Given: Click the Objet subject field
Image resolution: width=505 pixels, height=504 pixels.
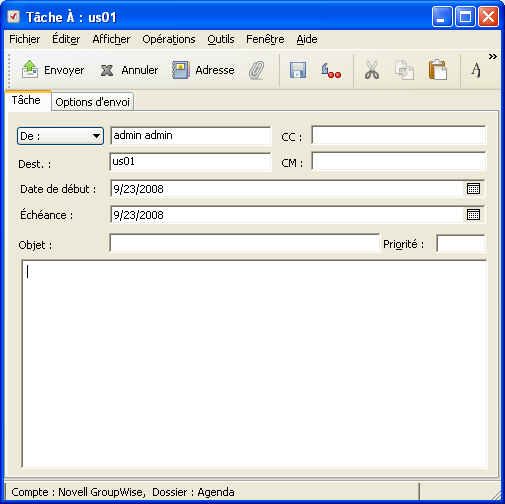Looking at the screenshot, I should 245,243.
